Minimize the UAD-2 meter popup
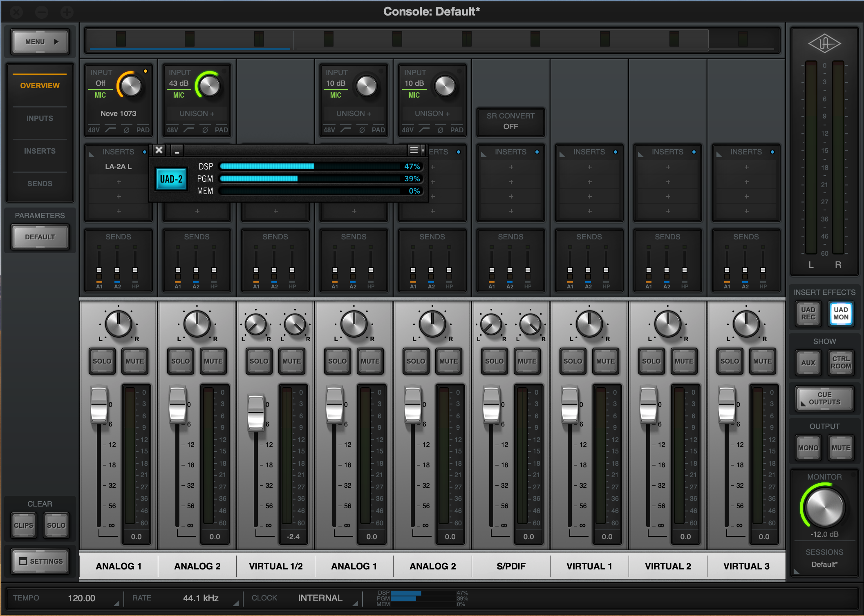Viewport: 864px width, 616px height. 177,150
